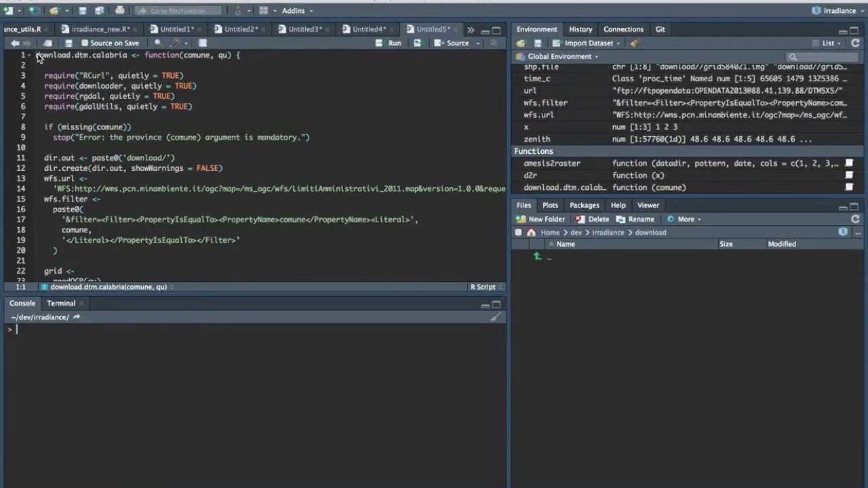The image size is (868, 488).
Task: Refresh the Files pane listing
Action: click(855, 219)
